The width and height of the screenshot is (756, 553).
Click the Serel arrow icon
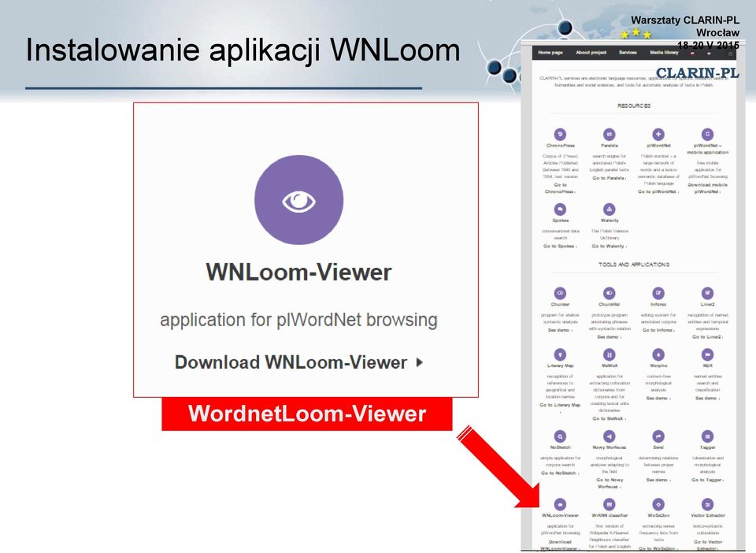point(658,436)
